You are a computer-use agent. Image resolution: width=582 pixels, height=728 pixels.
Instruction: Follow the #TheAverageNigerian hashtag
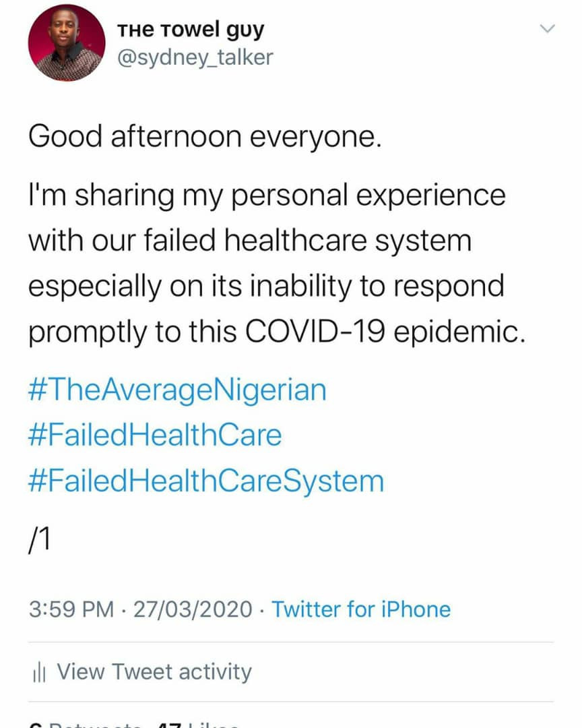coord(177,390)
